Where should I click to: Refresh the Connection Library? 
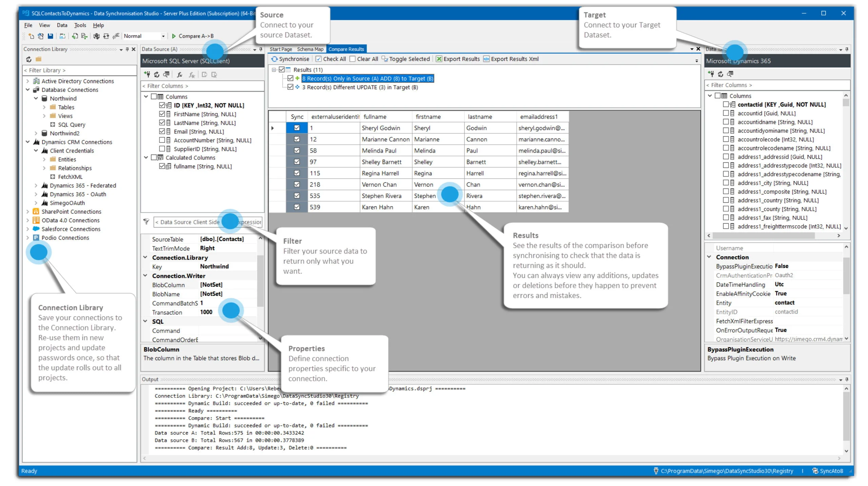tap(29, 59)
